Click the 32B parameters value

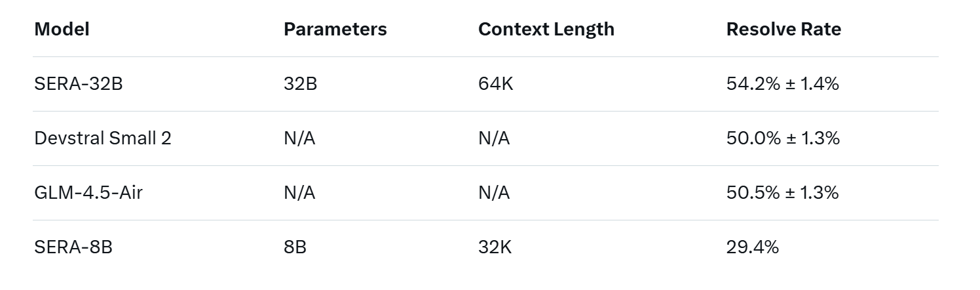pos(300,84)
